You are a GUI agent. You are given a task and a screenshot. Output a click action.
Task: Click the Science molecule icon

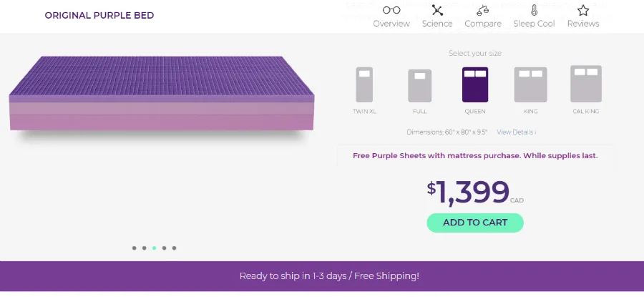pyautogui.click(x=437, y=10)
